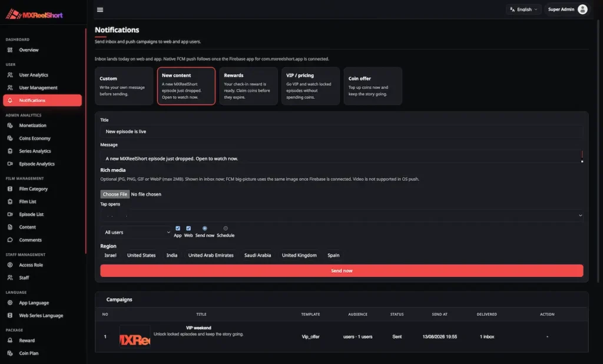Select the New content template card
Screen dimensions: 603x364
186,86
